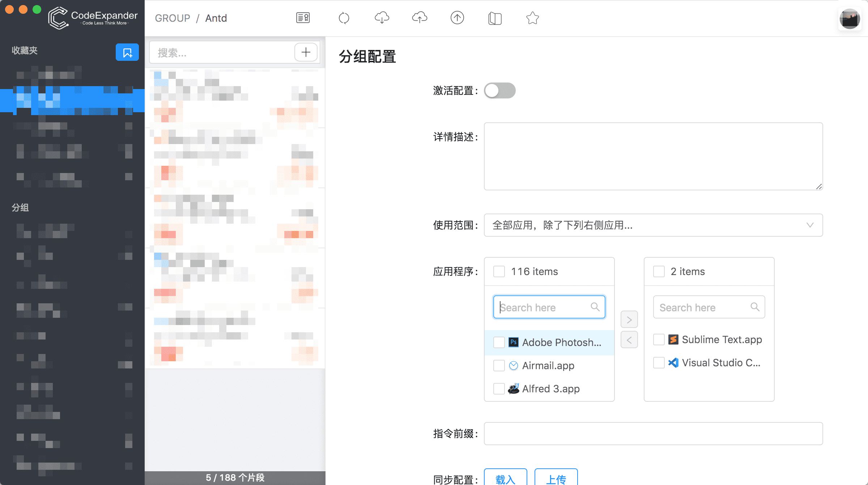Click the CodeExpander logo icon

point(58,18)
